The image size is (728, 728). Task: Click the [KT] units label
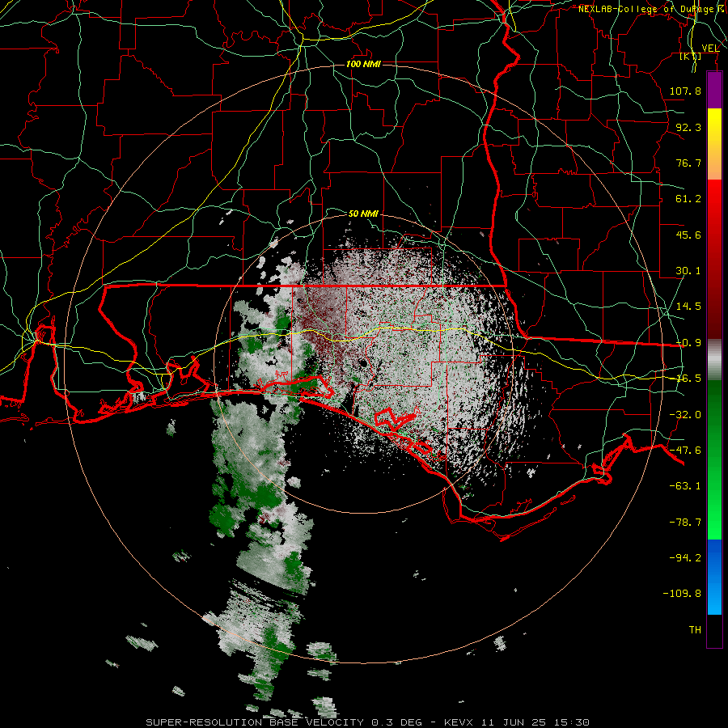pos(691,57)
